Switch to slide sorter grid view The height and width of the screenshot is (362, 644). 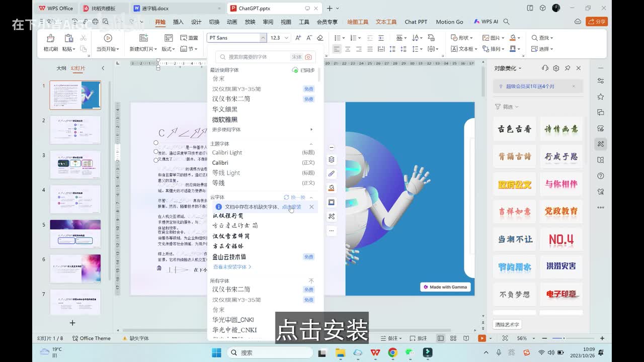coord(453,338)
